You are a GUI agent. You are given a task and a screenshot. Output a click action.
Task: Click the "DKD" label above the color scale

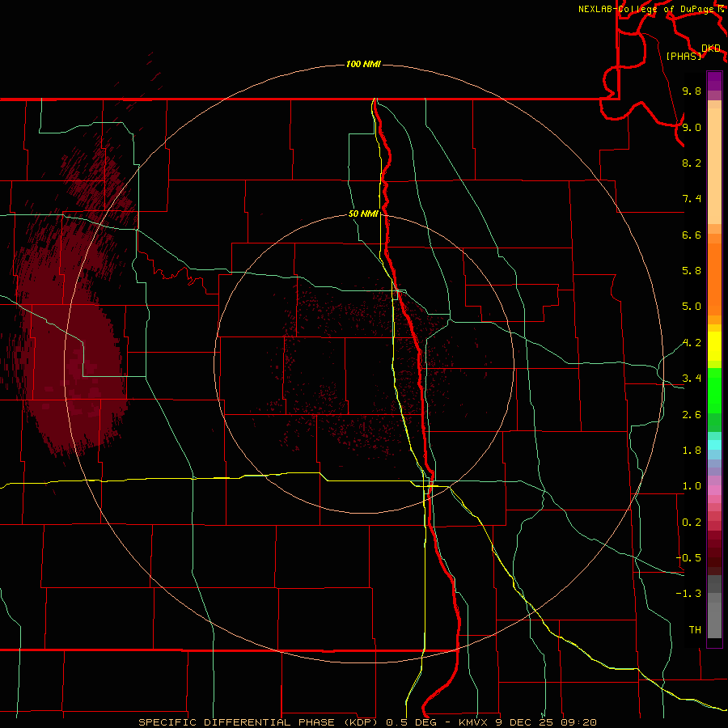click(x=711, y=49)
